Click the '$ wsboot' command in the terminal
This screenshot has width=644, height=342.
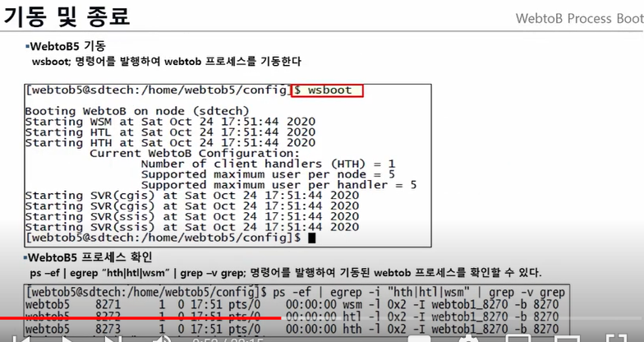(327, 90)
